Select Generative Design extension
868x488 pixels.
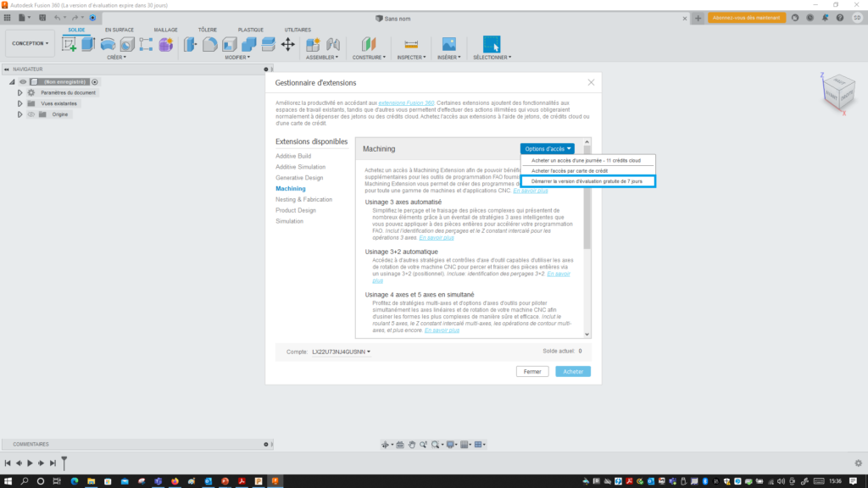(x=299, y=178)
